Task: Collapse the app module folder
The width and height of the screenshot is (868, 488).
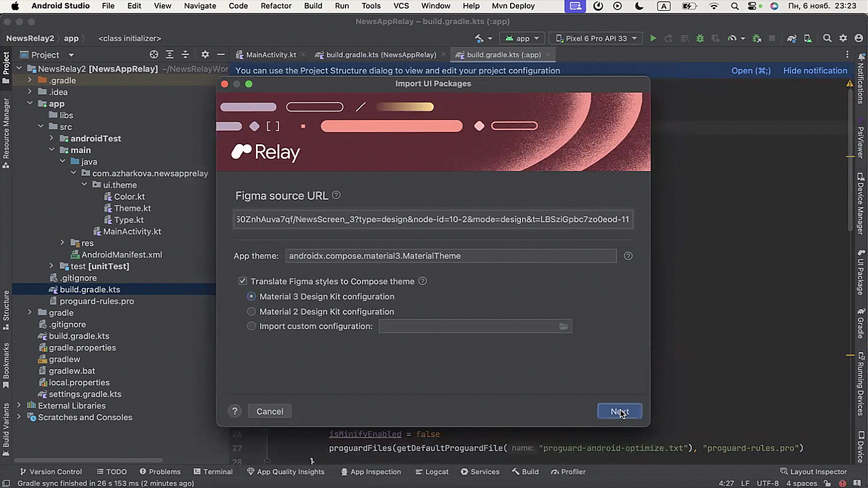Action: [x=30, y=104]
